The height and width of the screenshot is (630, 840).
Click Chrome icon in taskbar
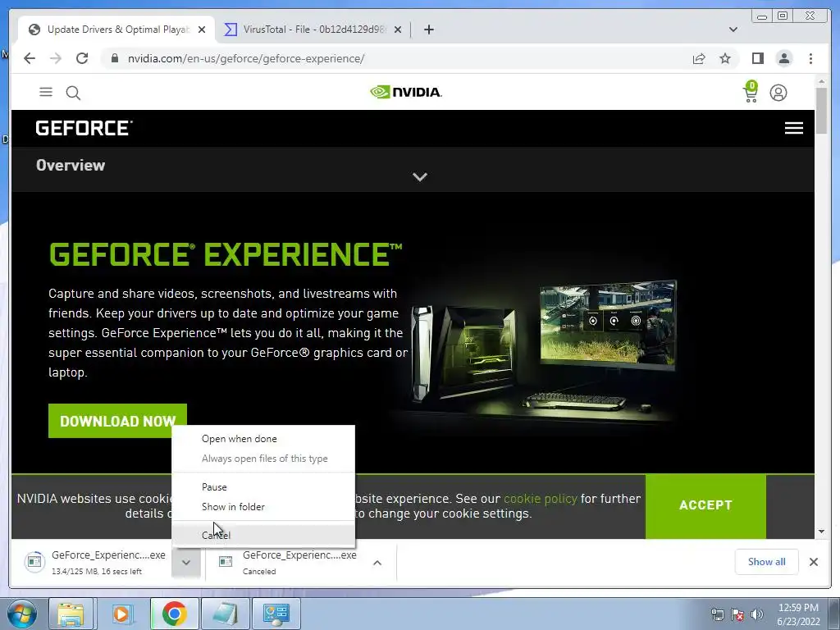174,614
